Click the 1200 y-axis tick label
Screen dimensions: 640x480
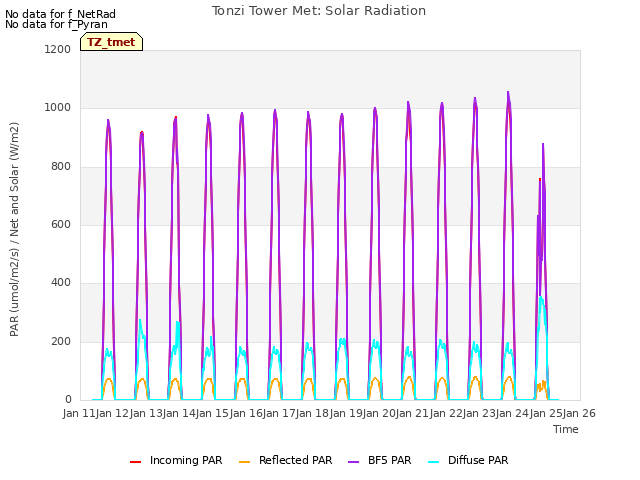[x=58, y=49]
